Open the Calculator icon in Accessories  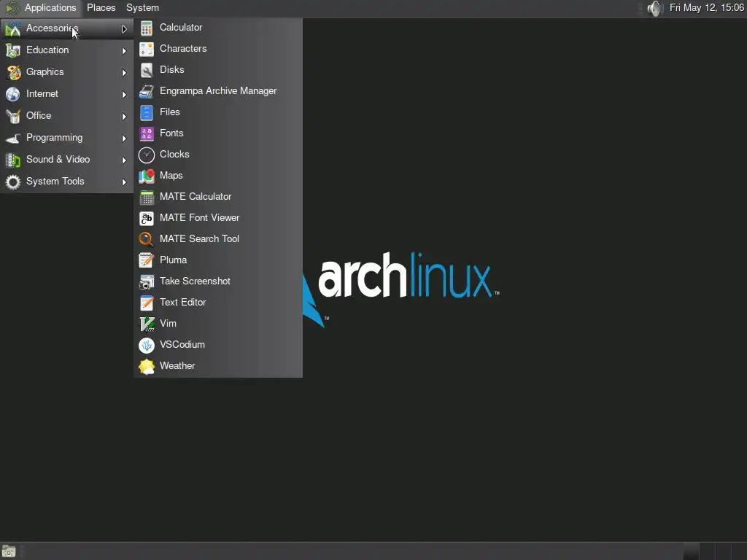point(146,28)
